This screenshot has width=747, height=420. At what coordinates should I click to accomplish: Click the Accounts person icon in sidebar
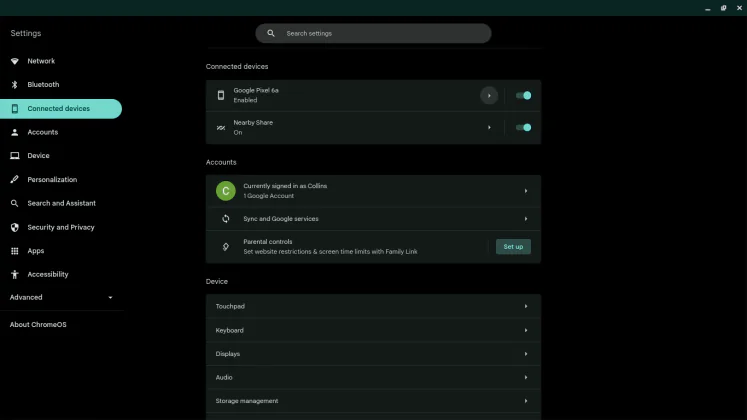pos(15,132)
